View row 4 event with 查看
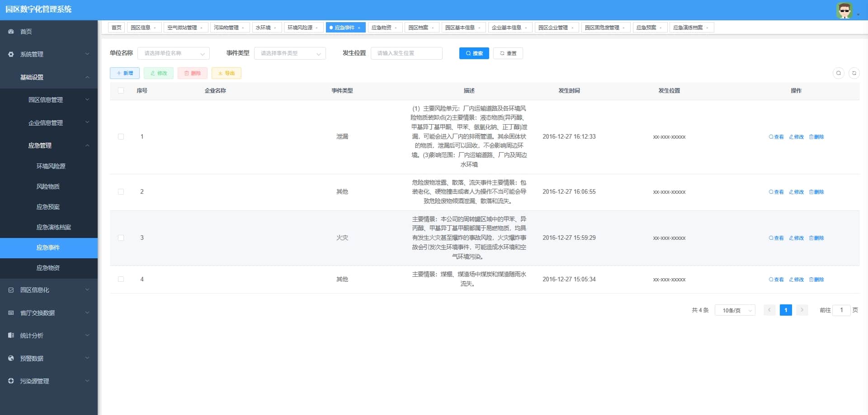This screenshot has height=415, width=868. (776, 280)
